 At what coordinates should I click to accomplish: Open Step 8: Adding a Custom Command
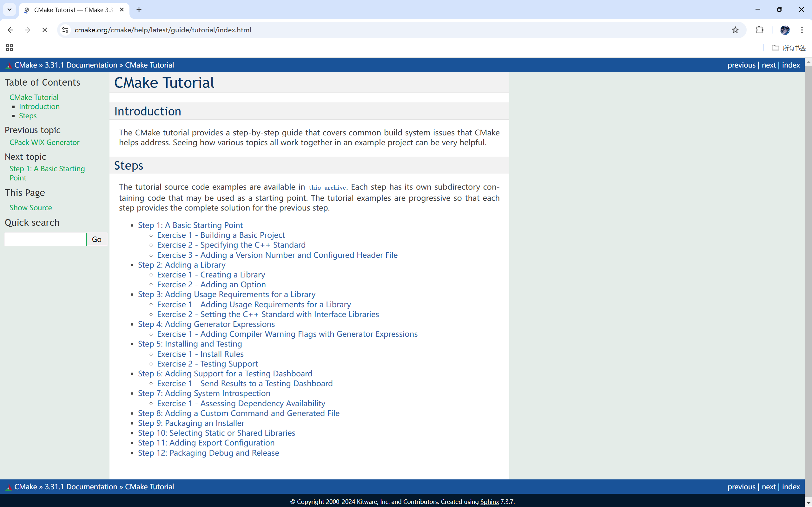pos(239,413)
